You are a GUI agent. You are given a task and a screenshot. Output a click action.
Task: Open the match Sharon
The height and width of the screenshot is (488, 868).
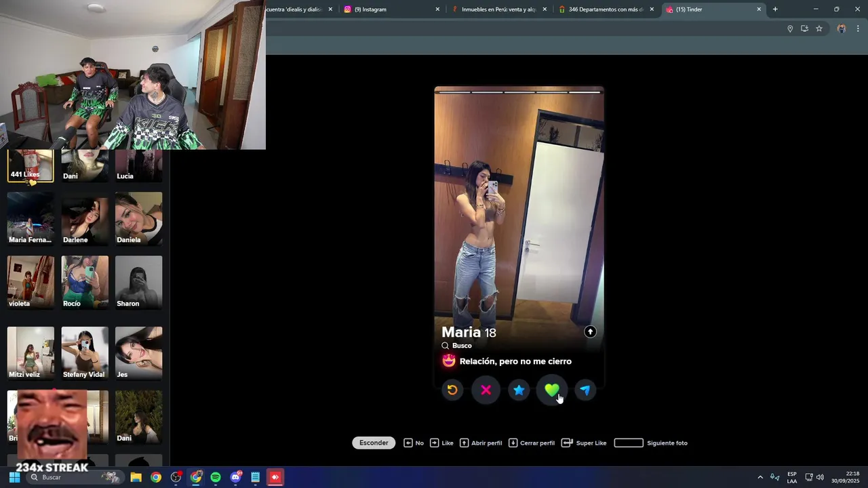[139, 283]
